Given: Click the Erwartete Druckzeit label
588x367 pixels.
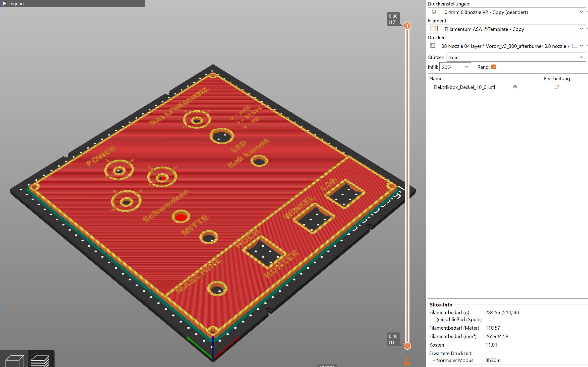Looking at the screenshot, I should click(x=451, y=353).
